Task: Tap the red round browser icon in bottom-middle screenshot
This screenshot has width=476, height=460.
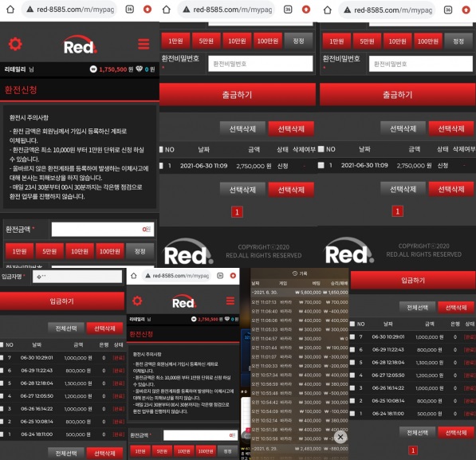Action: pyautogui.click(x=233, y=276)
